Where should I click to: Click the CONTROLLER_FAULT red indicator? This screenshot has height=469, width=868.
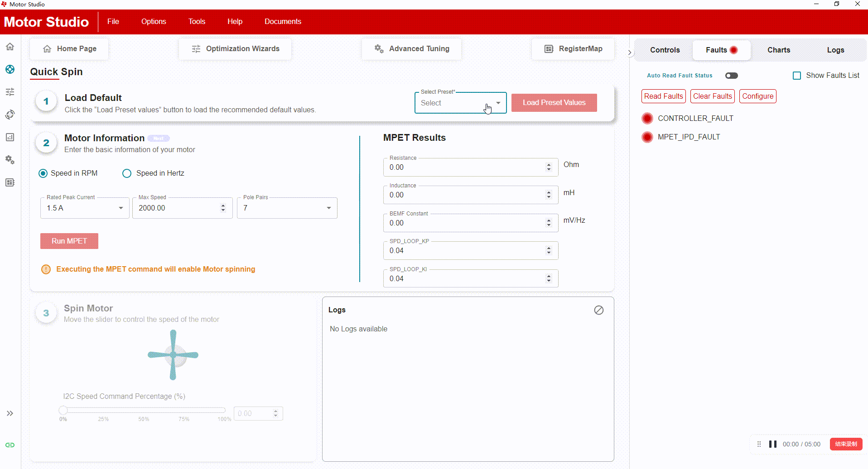[x=647, y=119]
